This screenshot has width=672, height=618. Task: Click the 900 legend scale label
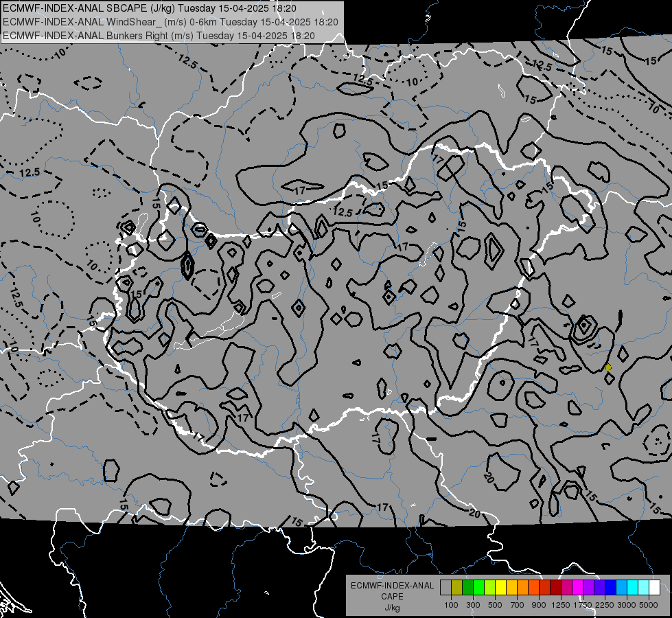(x=539, y=605)
